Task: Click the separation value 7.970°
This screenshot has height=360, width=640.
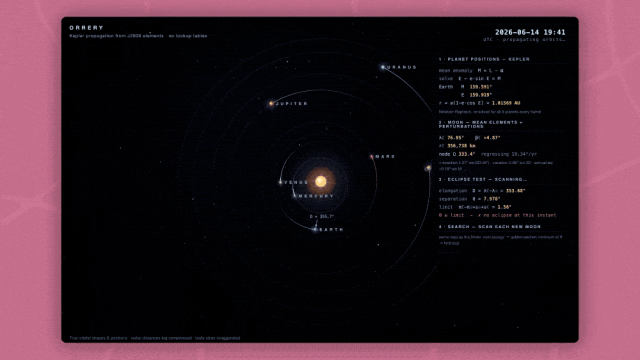Action: click(x=492, y=199)
